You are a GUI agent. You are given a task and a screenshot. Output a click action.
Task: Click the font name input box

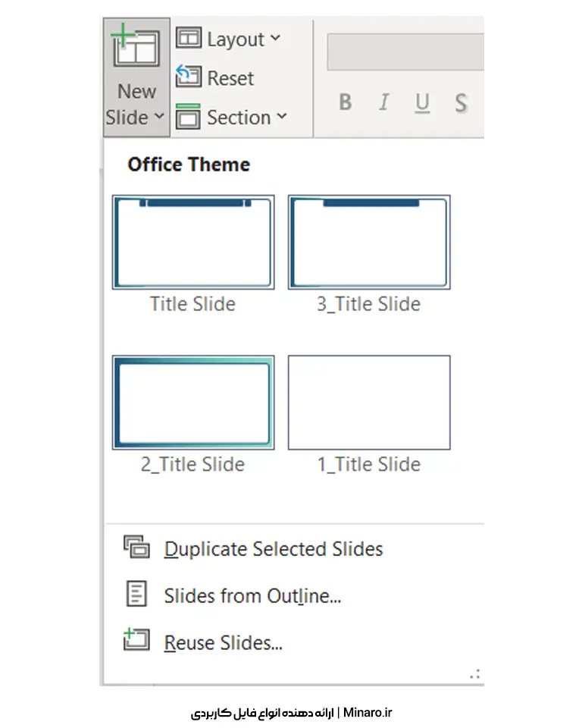click(405, 52)
